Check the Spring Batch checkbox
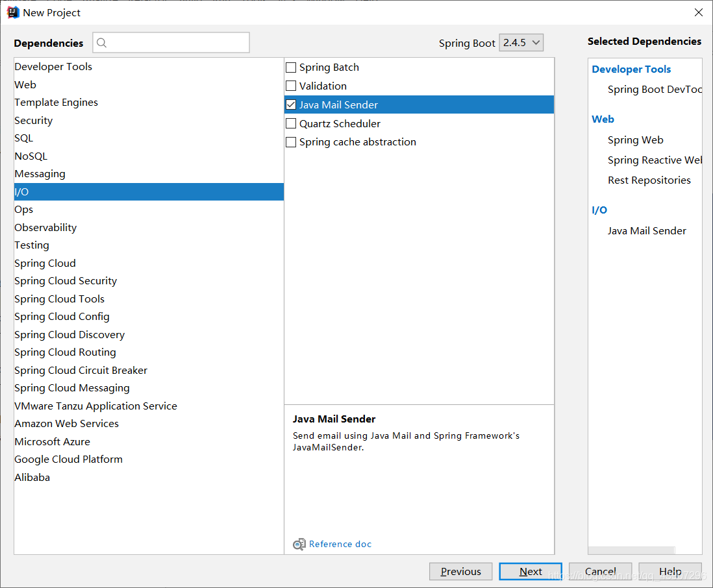713x588 pixels. click(291, 67)
